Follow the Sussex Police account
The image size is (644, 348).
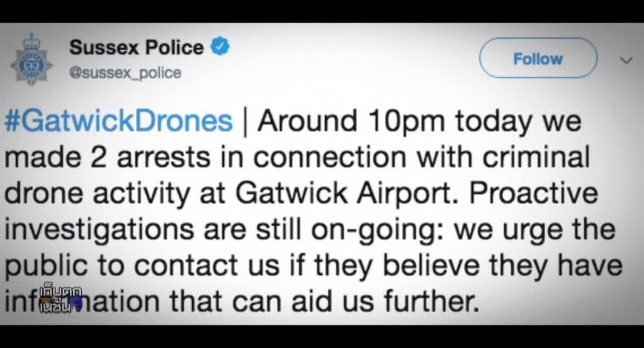[538, 58]
